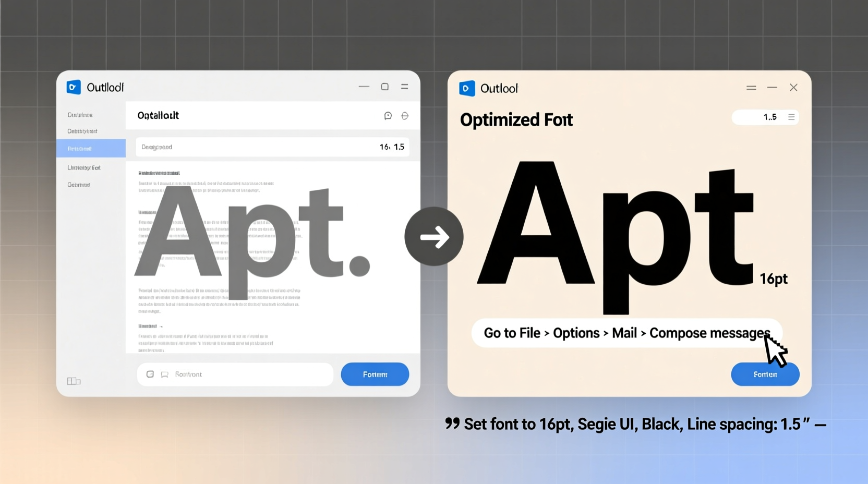This screenshot has width=868, height=484.
Task: Open the hamburger menu in the right window
Action: (x=751, y=88)
